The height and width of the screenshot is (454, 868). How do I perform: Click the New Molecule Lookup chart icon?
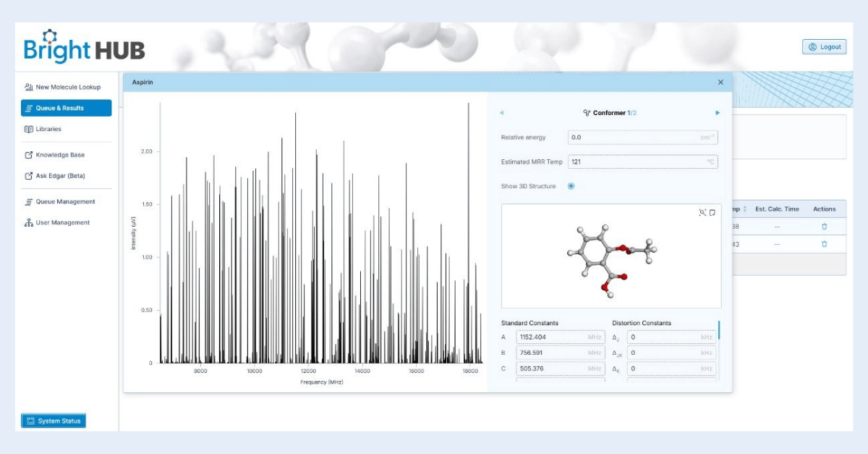(29, 87)
